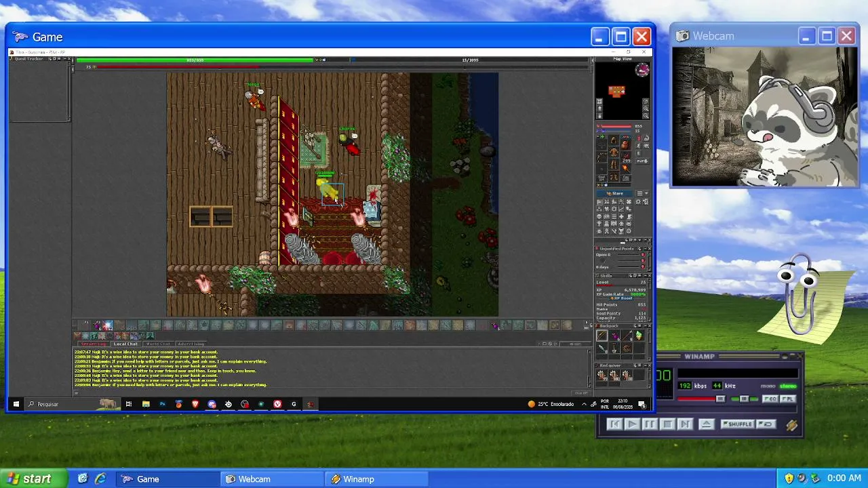The width and height of the screenshot is (868, 488).
Task: Open Photoshop on the inner taskbar
Action: pyautogui.click(x=162, y=404)
